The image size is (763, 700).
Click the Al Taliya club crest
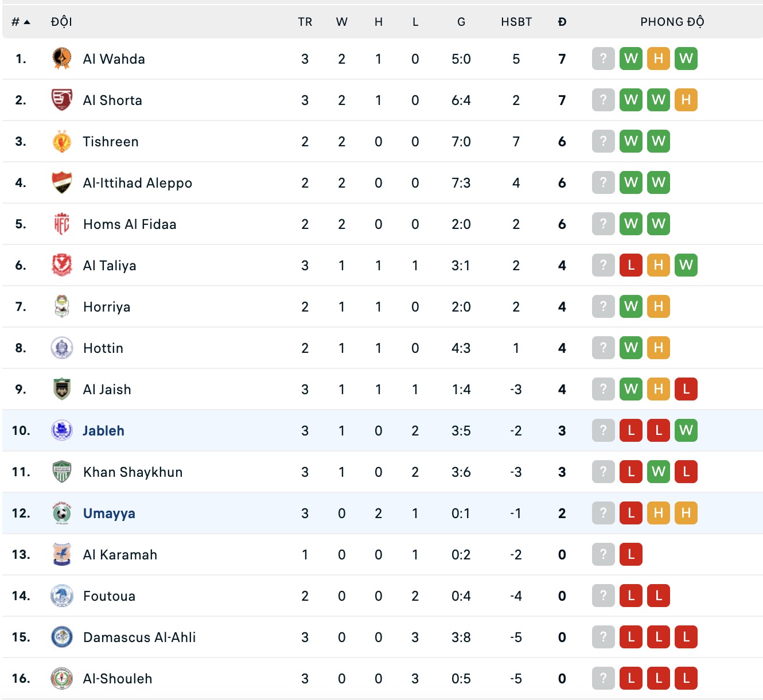tap(62, 265)
